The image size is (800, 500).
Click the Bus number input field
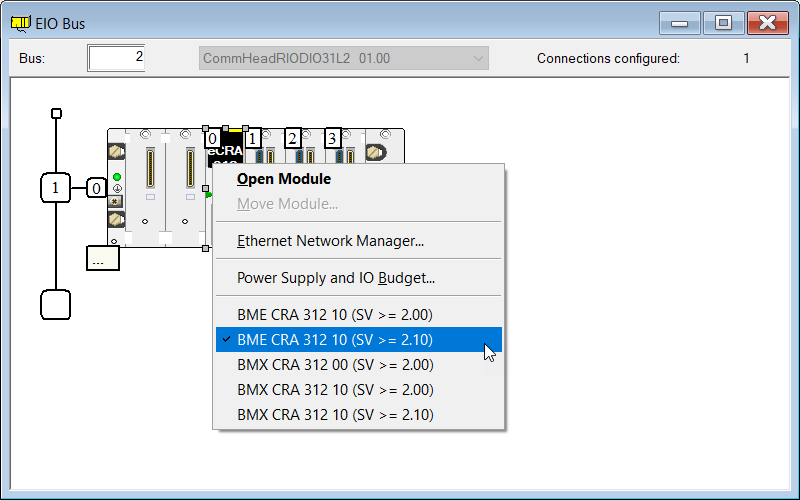click(x=116, y=58)
